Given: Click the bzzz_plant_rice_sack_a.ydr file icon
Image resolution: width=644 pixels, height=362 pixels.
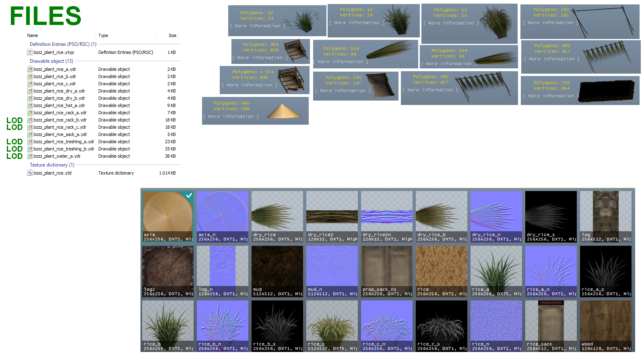Looking at the screenshot, I should 30,134.
